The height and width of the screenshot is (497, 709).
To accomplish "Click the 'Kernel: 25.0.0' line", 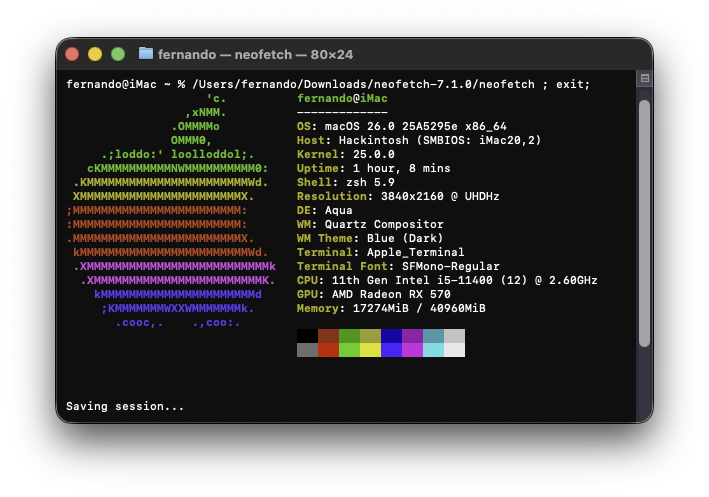I will click(x=346, y=154).
